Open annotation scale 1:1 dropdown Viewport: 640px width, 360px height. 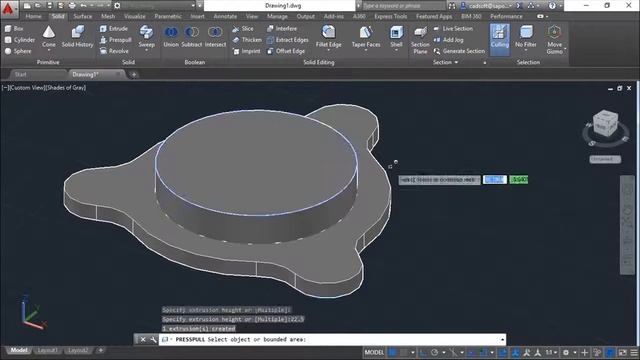(x=551, y=352)
